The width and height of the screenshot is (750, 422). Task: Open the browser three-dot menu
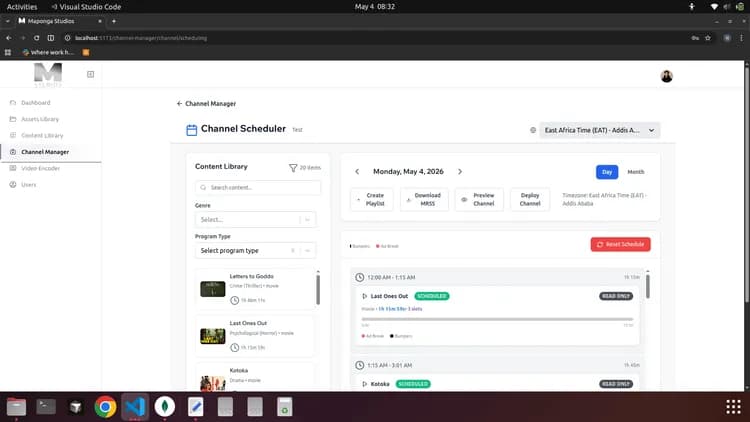(x=741, y=38)
